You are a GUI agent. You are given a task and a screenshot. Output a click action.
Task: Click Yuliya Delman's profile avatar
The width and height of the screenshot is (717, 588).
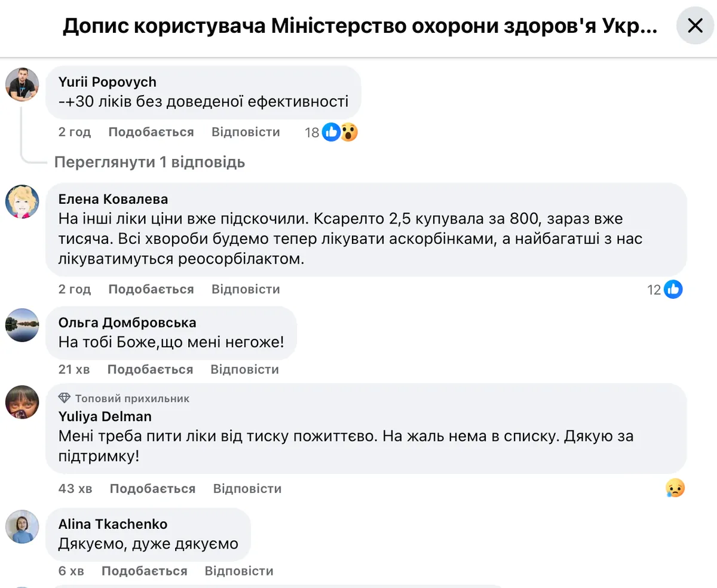click(x=22, y=402)
